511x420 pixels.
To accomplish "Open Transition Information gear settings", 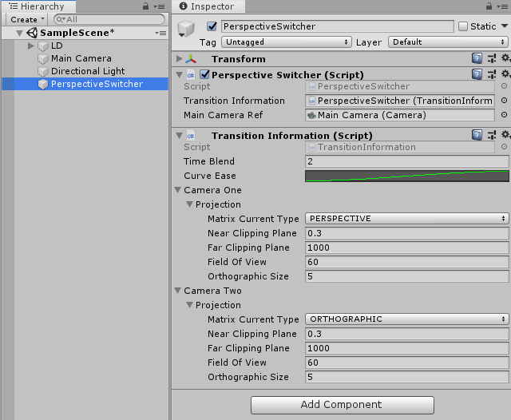I will pos(505,135).
